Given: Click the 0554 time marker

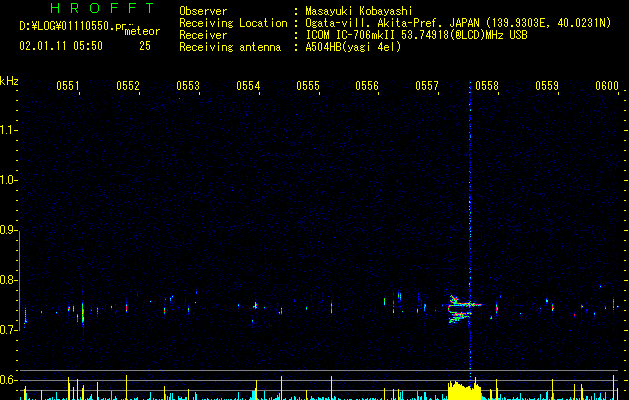Looking at the screenshot, I should [x=248, y=85].
